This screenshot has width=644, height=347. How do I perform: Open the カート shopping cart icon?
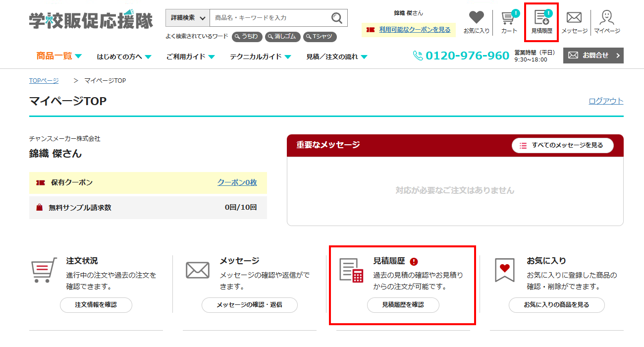(508, 19)
